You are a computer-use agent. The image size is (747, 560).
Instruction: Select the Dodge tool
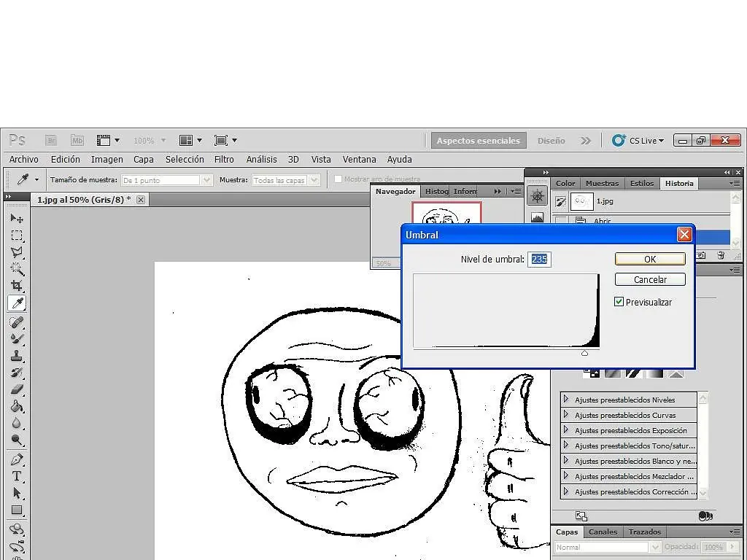[17, 440]
